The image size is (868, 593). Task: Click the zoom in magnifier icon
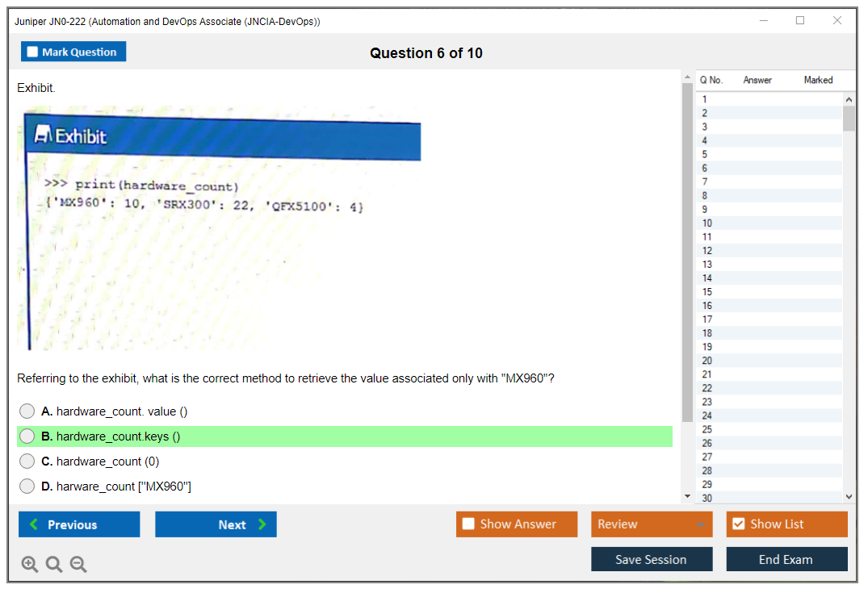[x=30, y=565]
